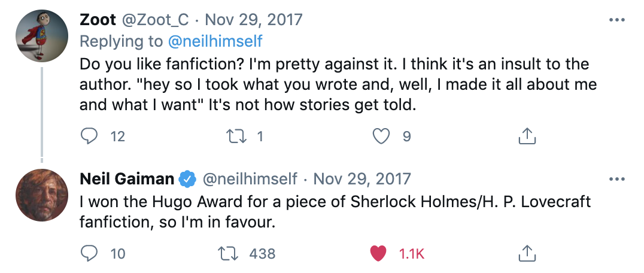Open Neil Gaiman's Hugo Award tweet text
The height and width of the screenshot is (273, 644).
click(x=335, y=211)
